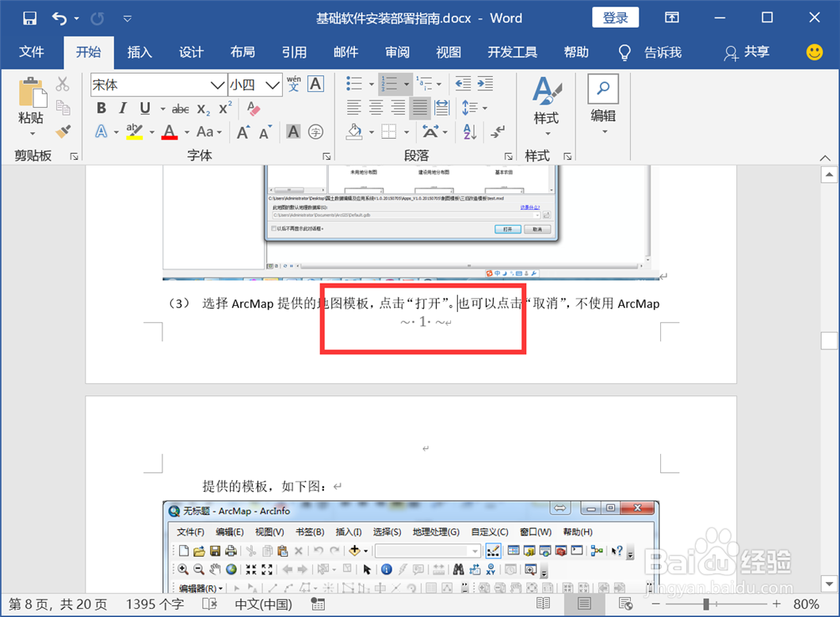
Task: Center the paragraph text
Action: (376, 108)
